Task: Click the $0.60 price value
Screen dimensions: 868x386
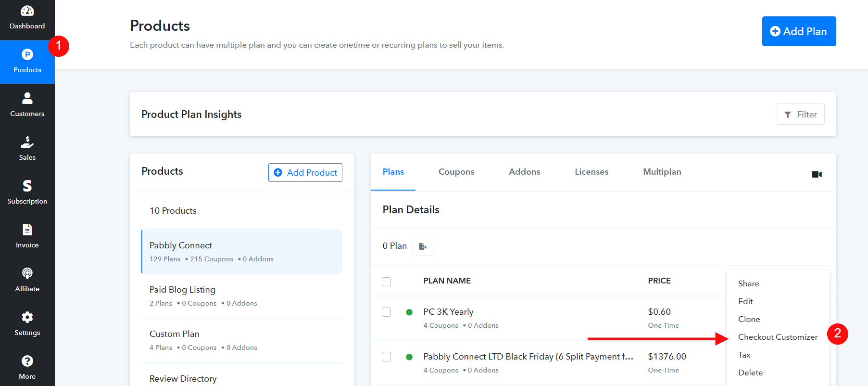Action: point(659,312)
